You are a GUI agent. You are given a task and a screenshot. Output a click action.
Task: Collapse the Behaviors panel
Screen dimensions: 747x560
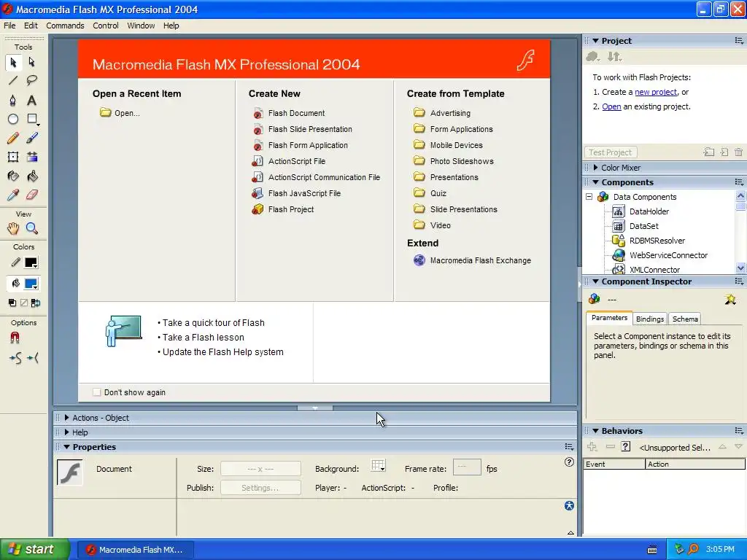[595, 431]
